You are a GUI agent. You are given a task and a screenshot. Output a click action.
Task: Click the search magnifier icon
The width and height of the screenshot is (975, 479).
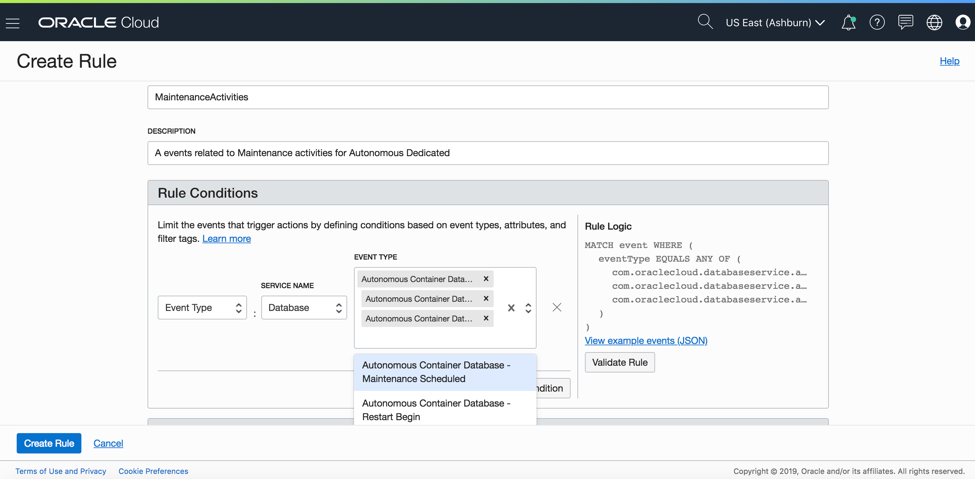(705, 22)
